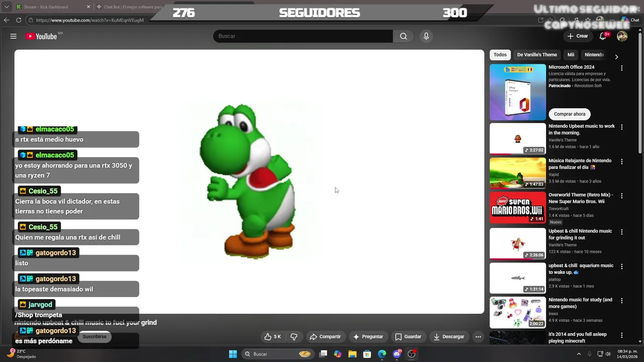Open the Crear create menu
Viewport: 644px width, 362px height.
[578, 36]
